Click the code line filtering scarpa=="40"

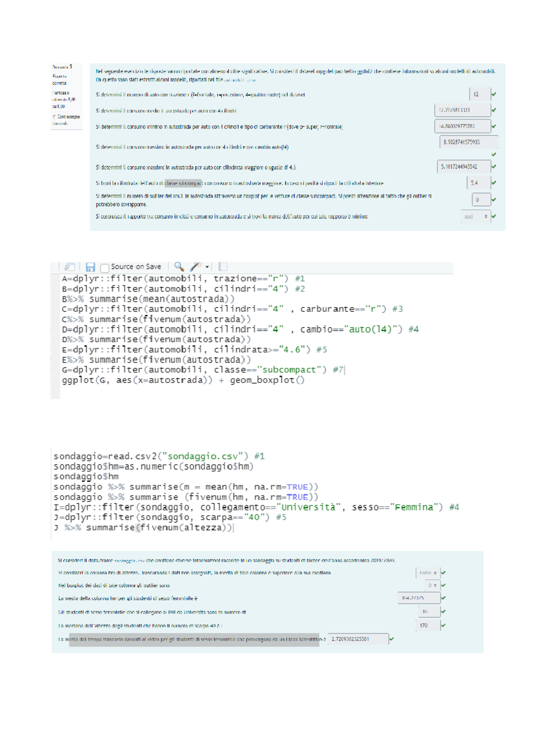[170, 517]
